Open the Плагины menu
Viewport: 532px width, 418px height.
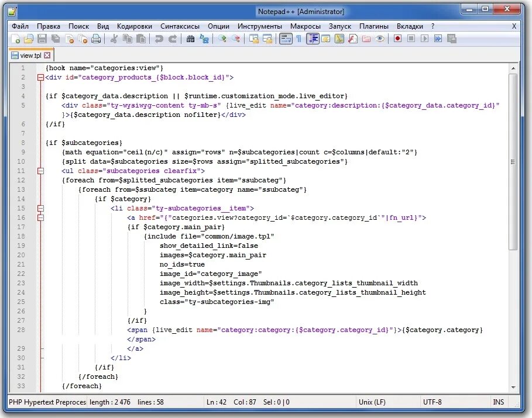point(374,26)
